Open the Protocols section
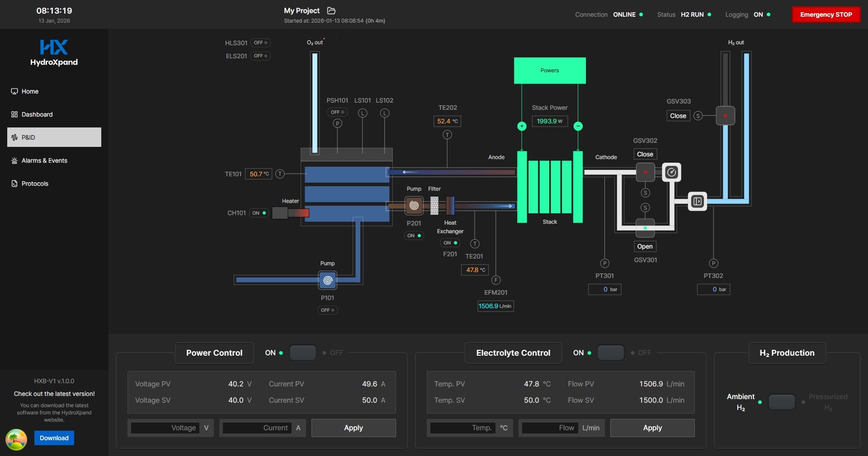Screen dimensions: 868x456 [35, 183]
